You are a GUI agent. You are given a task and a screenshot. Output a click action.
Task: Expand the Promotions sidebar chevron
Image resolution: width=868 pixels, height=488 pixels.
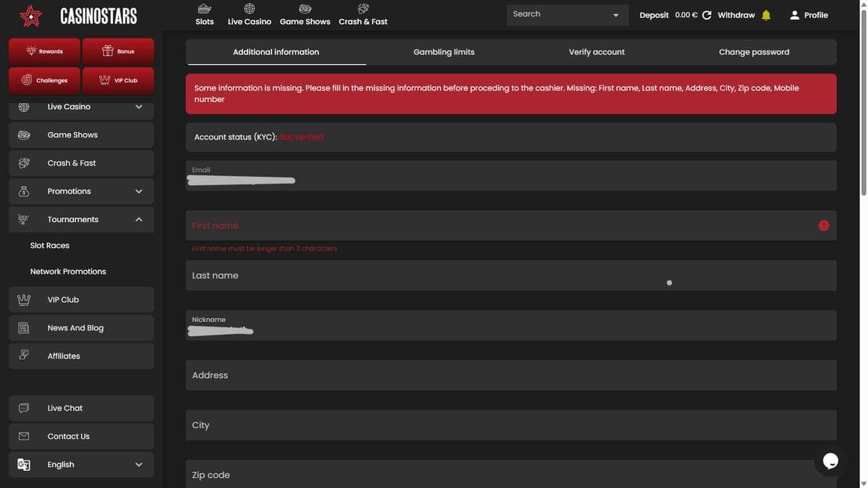click(x=139, y=192)
